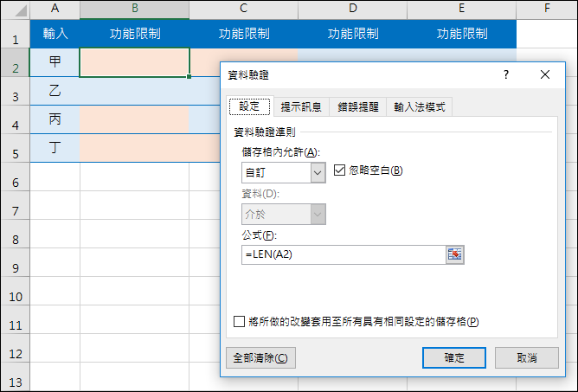Screen dimensions: 578x392
Task: Select row 1 header
Action: tap(15, 34)
